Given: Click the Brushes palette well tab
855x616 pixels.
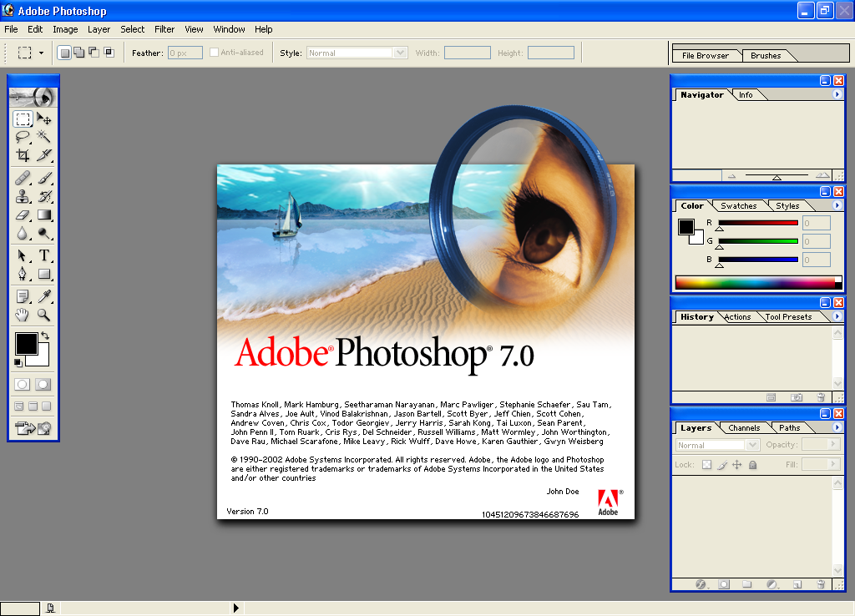Looking at the screenshot, I should coord(766,56).
